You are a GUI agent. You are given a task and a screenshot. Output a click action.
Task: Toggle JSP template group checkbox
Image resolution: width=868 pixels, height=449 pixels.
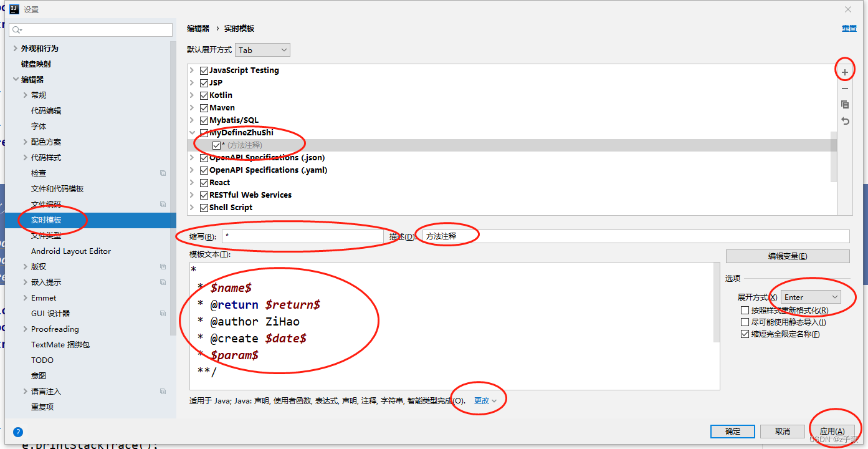pyautogui.click(x=204, y=83)
